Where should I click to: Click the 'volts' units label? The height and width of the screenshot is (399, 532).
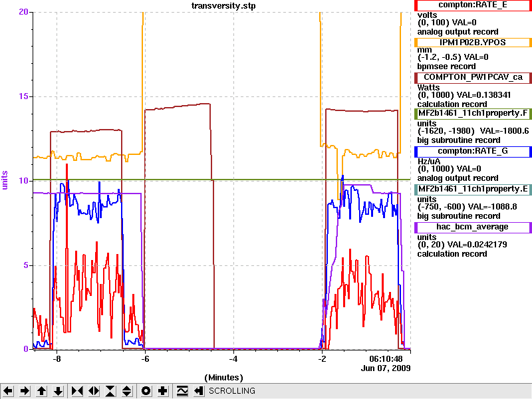click(427, 15)
